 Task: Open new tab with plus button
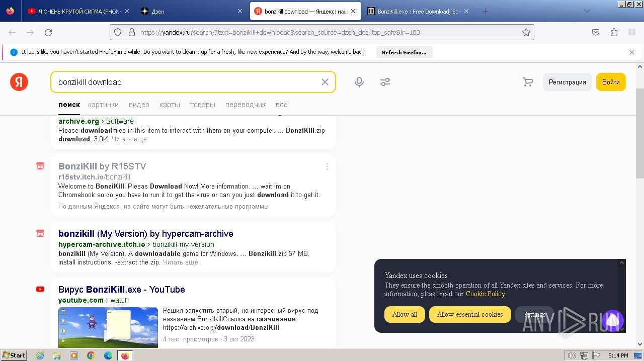(x=485, y=11)
